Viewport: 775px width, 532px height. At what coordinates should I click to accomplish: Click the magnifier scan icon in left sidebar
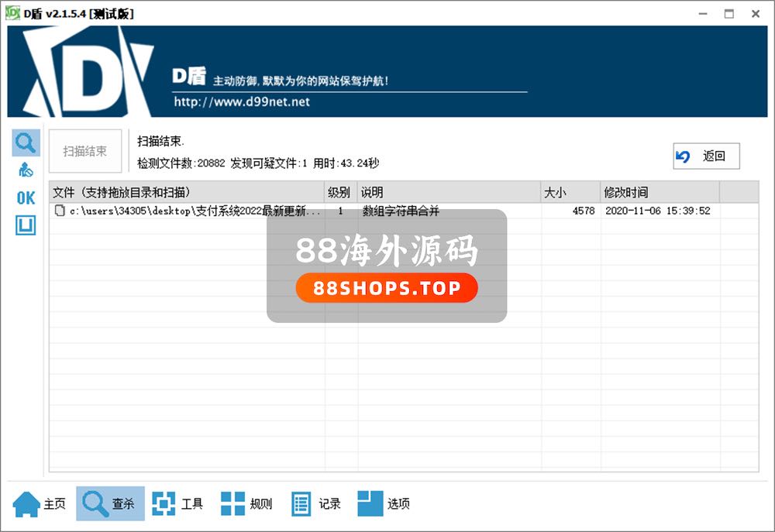26,143
